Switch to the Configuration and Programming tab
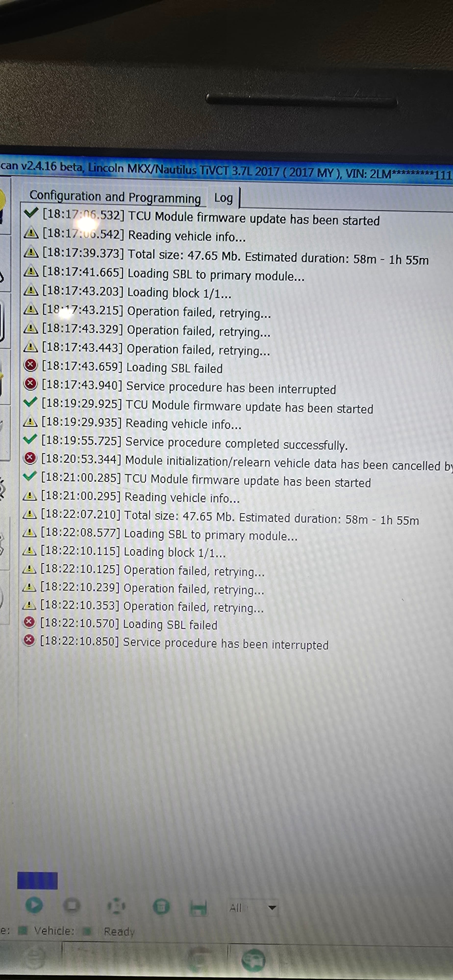The width and height of the screenshot is (453, 980). (x=115, y=197)
